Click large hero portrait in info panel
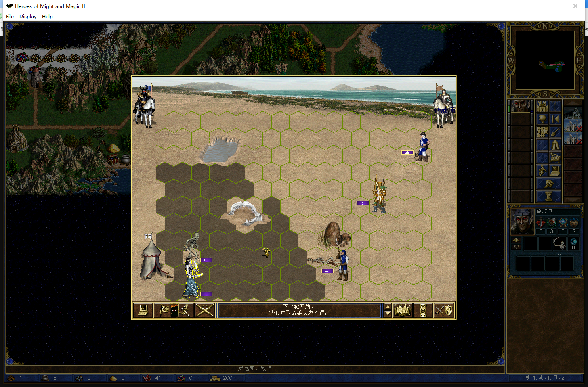588x387 pixels. pyautogui.click(x=523, y=222)
